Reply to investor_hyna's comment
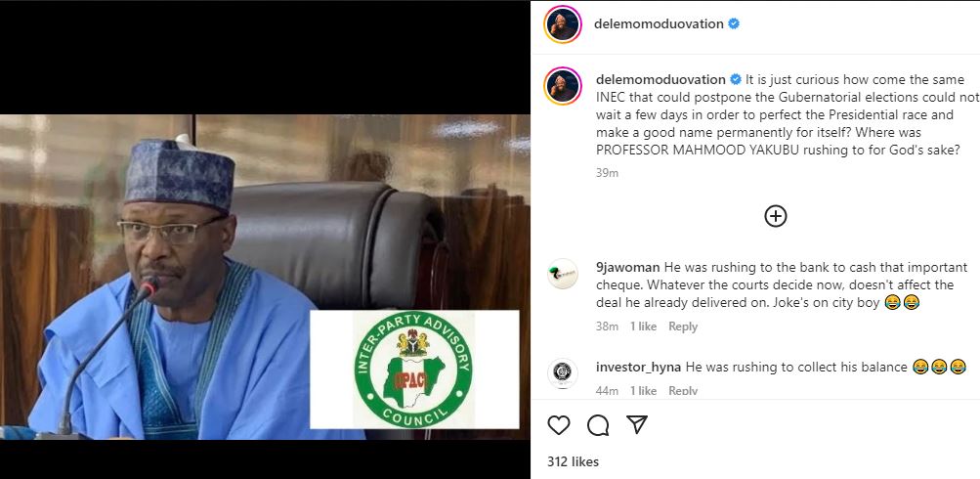Image resolution: width=980 pixels, height=479 pixels. point(683,391)
